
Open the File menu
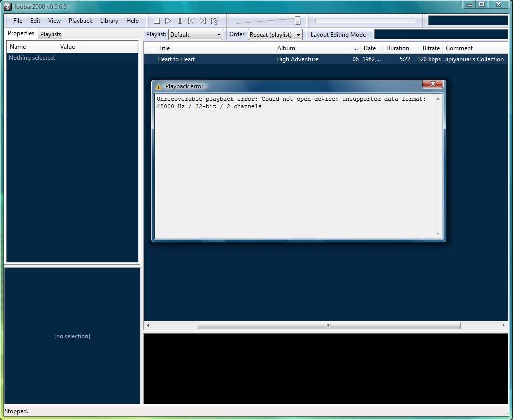click(x=18, y=21)
